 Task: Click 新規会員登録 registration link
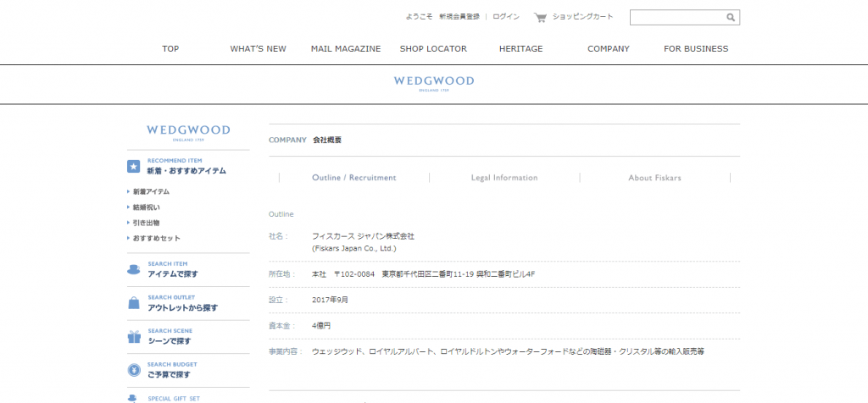coord(459,17)
